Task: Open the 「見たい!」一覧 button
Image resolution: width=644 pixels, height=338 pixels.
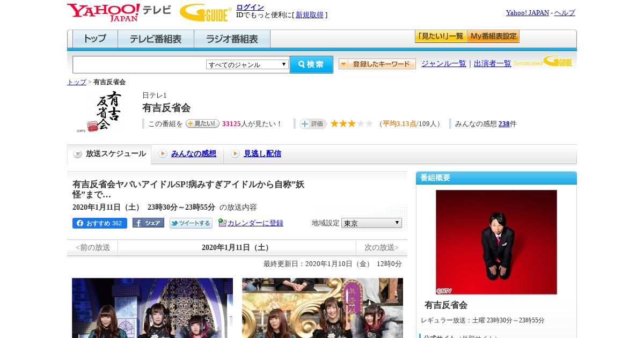Action: [441, 36]
